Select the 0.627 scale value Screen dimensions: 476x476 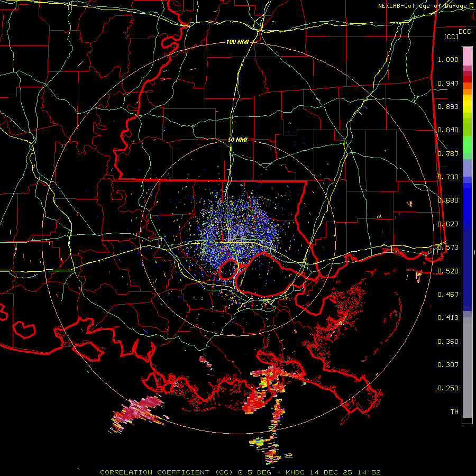[x=448, y=224]
